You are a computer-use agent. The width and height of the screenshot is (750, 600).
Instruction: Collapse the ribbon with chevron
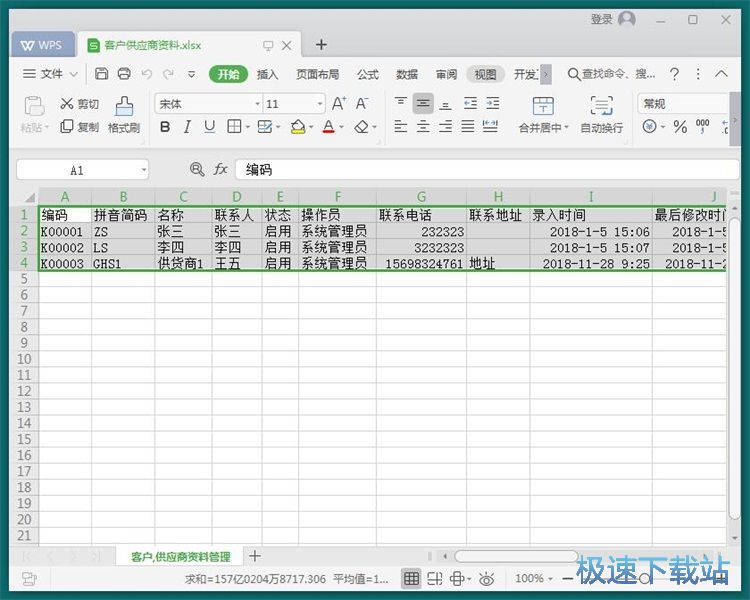(x=721, y=74)
